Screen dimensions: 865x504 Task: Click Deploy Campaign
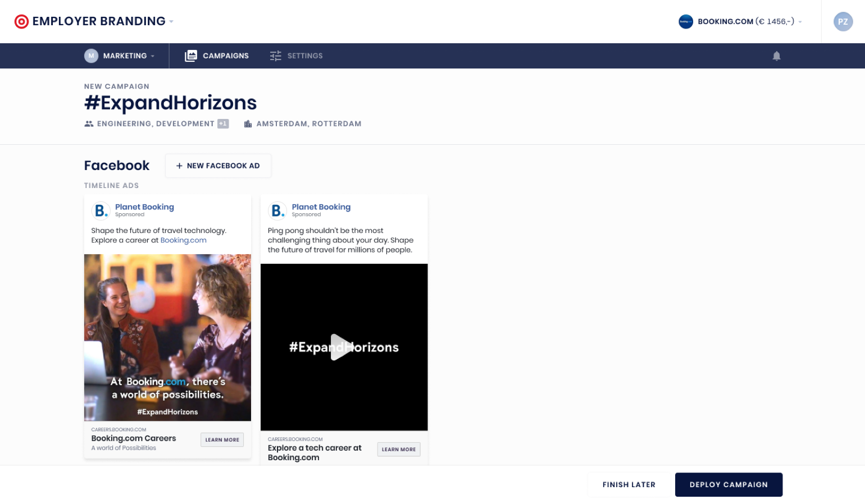(729, 484)
